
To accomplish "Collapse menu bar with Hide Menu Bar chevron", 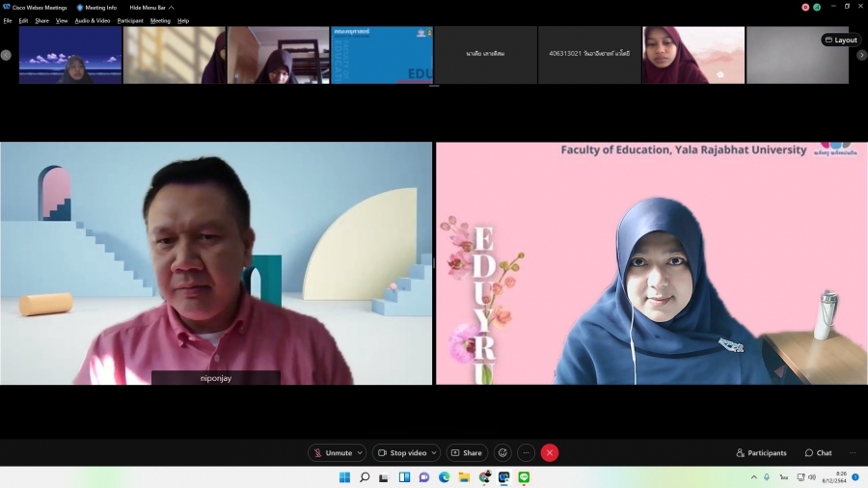I will click(x=172, y=7).
